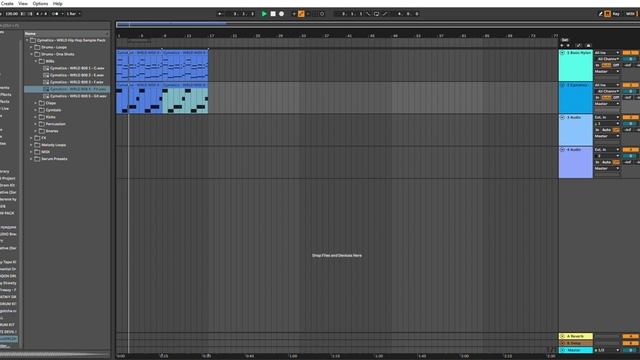
Task: Toggle the orange Computer MIDI Keyboard icon
Action: pyautogui.click(x=607, y=14)
